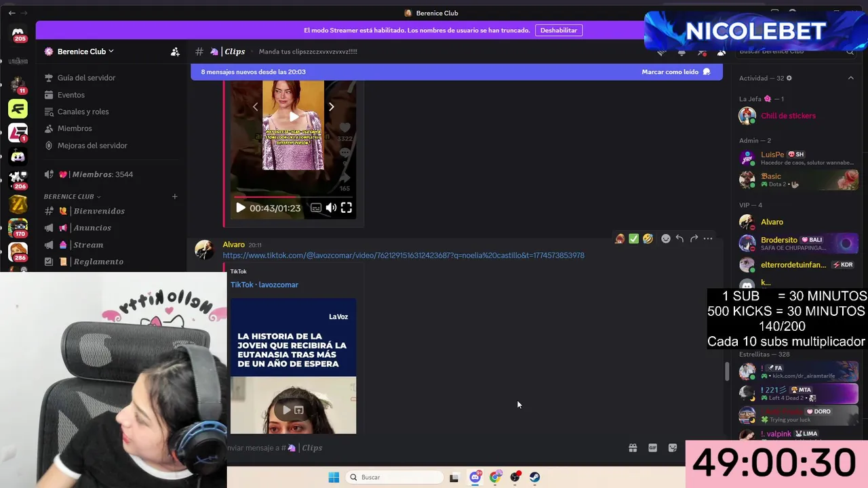
Task: Add the mushroom emoji reaction to Alvaro's message
Action: 619,239
